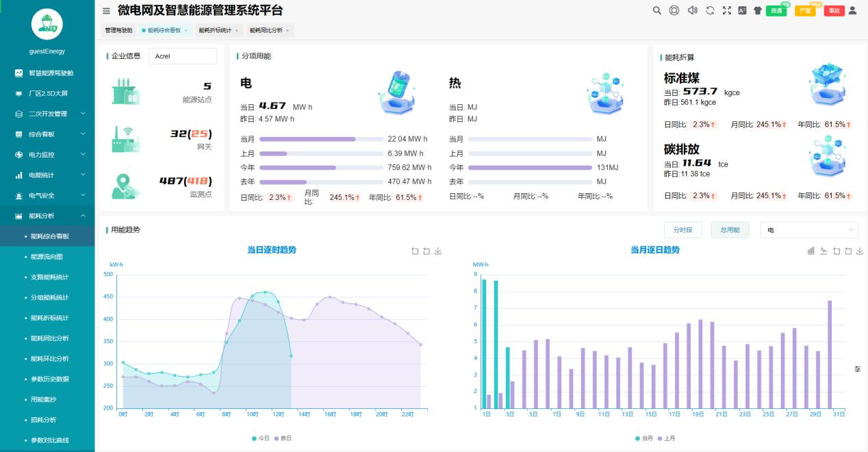Image resolution: width=868 pixels, height=452 pixels.
Task: Click zoom-reset icon on 当日逐时趋势 chart
Action: 426,251
